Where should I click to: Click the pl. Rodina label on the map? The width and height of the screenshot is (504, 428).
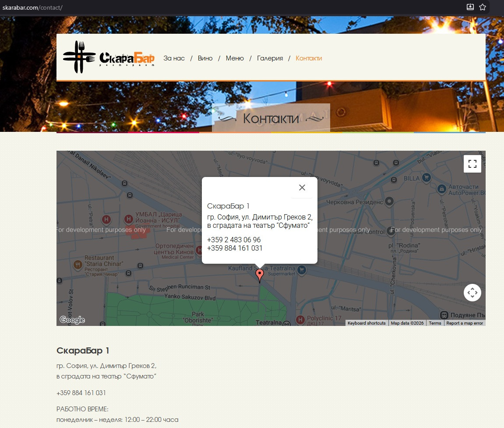tap(404, 248)
